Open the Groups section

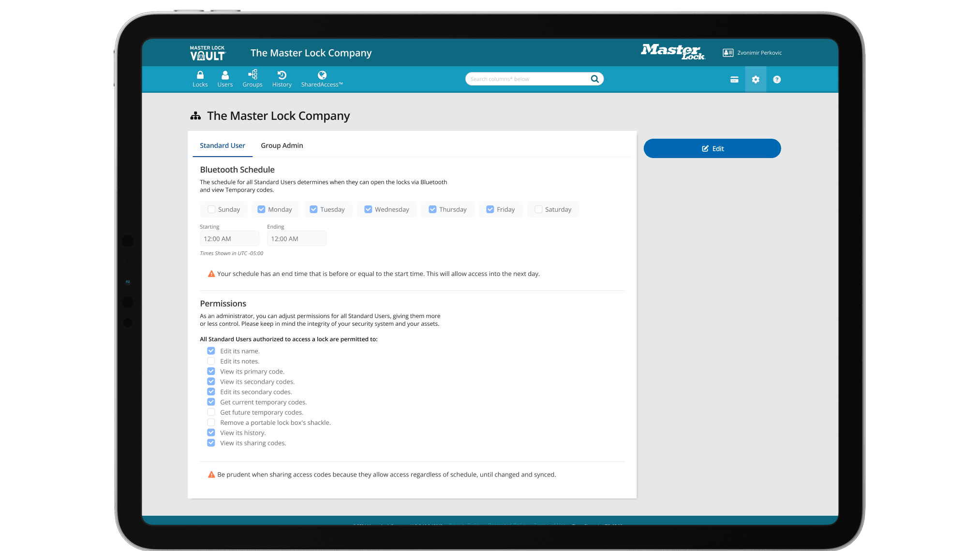coord(252,79)
